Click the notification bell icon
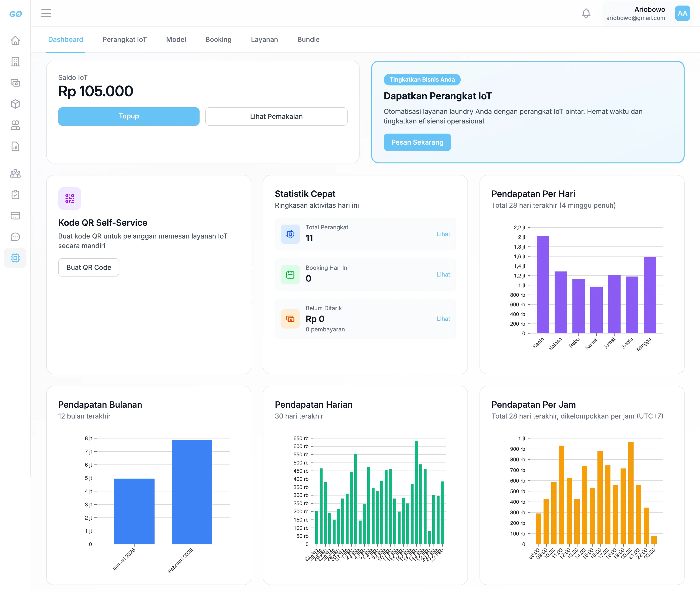 [586, 13]
